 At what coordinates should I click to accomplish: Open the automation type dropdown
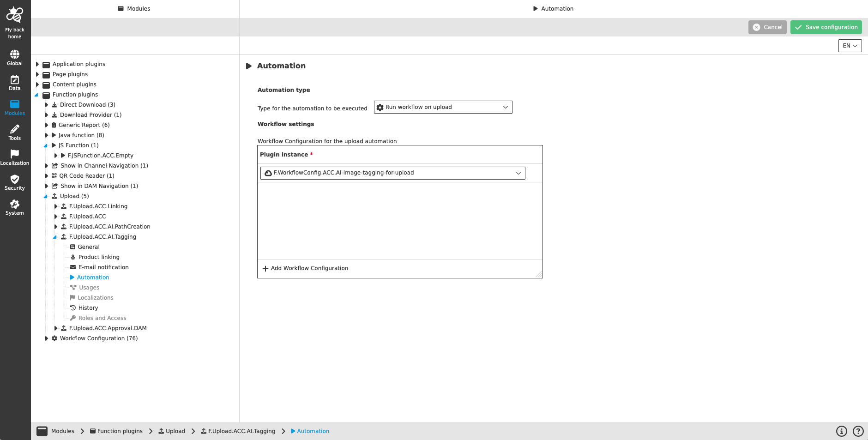tap(442, 107)
